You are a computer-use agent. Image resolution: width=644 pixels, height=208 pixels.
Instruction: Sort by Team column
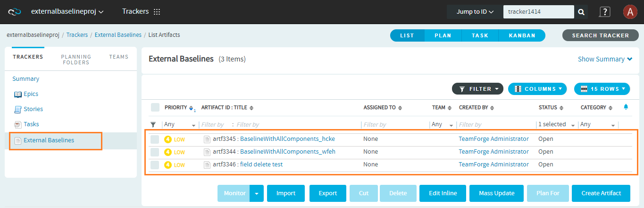[x=450, y=108]
